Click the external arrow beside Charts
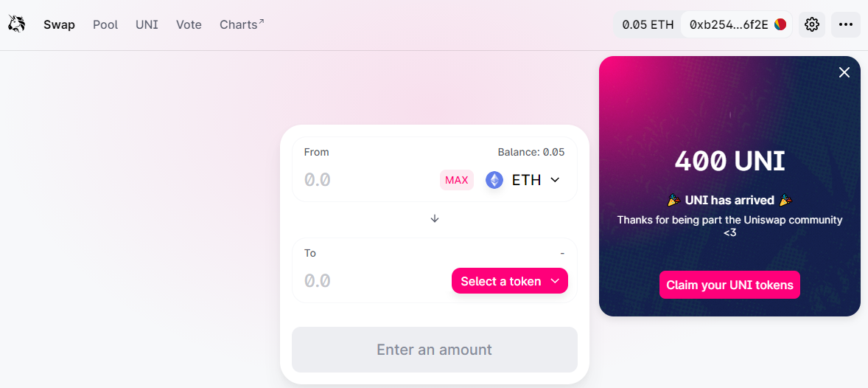The width and height of the screenshot is (868, 388). coord(261,21)
